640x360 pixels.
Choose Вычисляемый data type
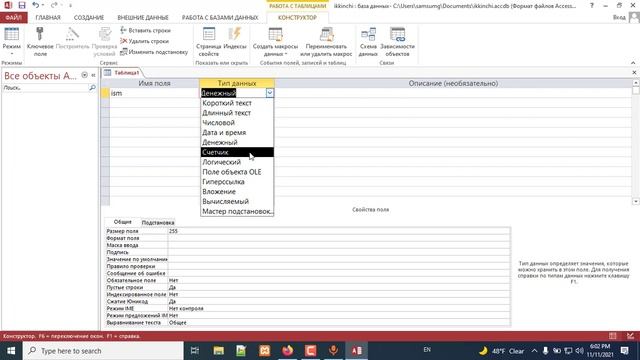(x=237, y=201)
